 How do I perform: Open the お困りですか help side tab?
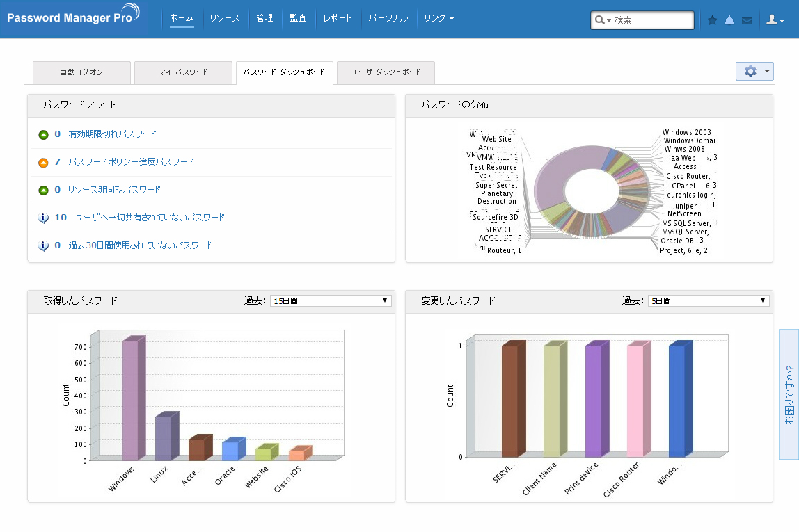[789, 394]
